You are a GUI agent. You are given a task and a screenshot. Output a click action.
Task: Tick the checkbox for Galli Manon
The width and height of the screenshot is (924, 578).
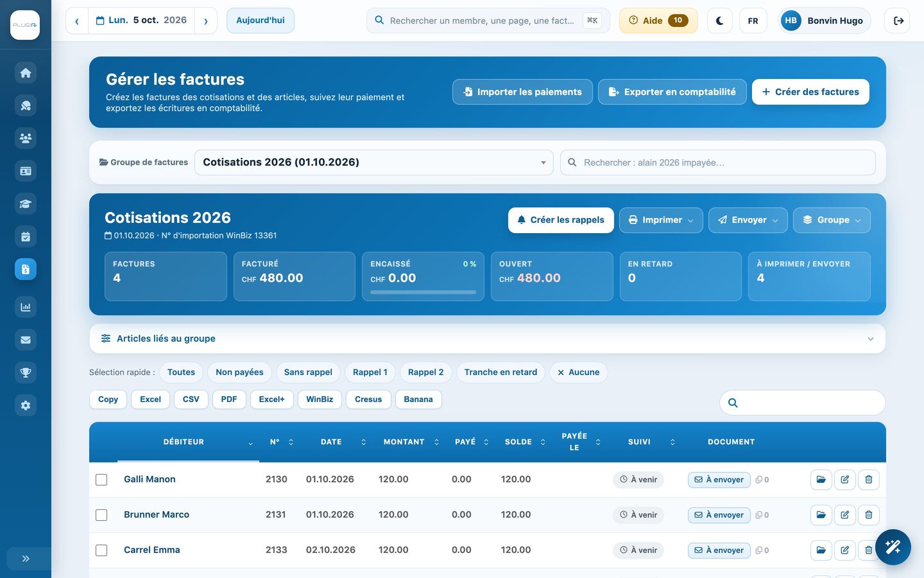tap(101, 480)
